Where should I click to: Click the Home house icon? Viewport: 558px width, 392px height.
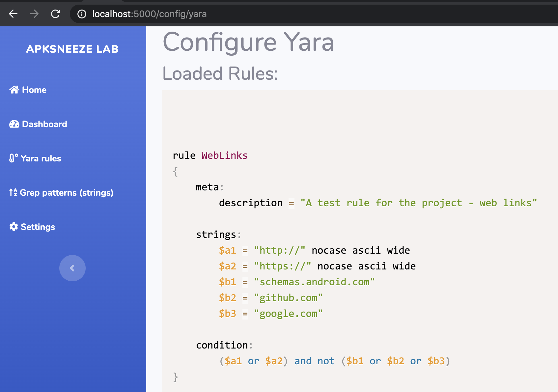coord(14,90)
